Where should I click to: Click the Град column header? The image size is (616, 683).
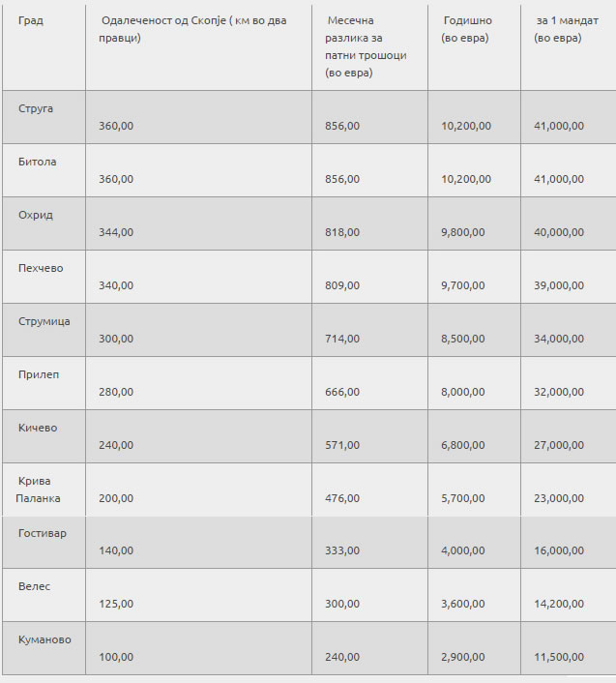click(x=30, y=20)
